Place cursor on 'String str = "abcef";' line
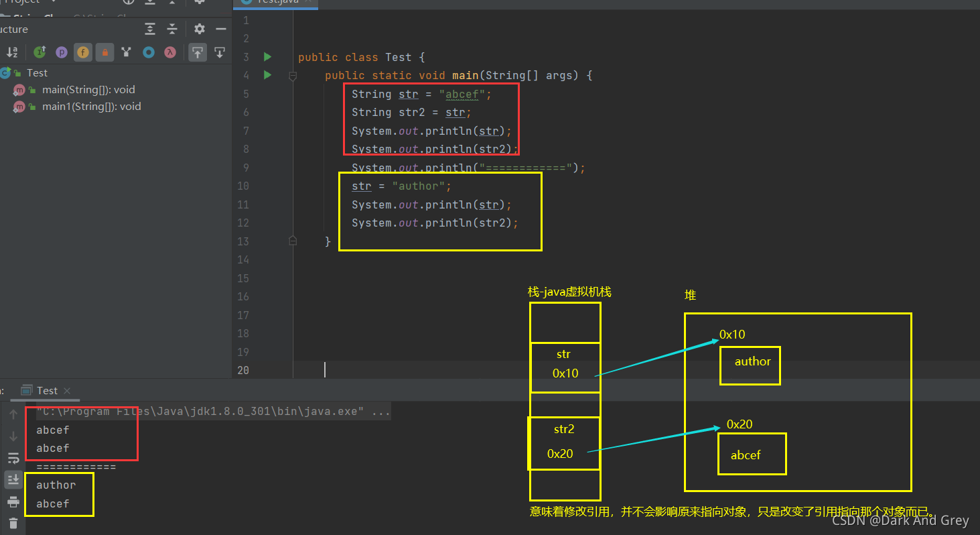The image size is (980, 535). click(422, 94)
